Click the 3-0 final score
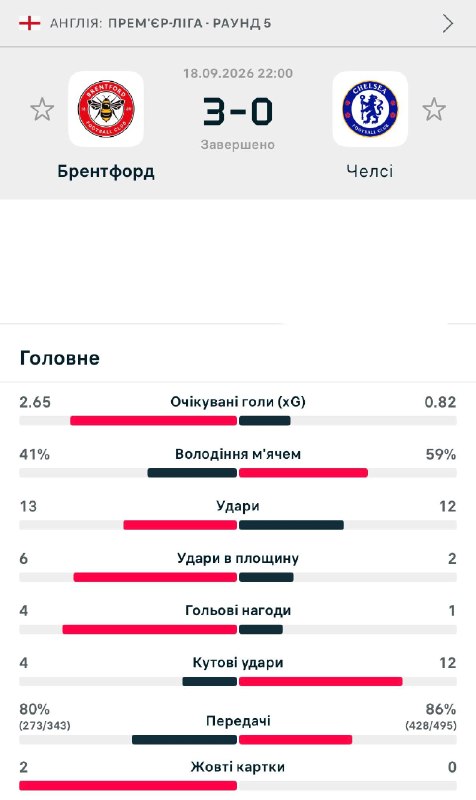 [x=238, y=112]
